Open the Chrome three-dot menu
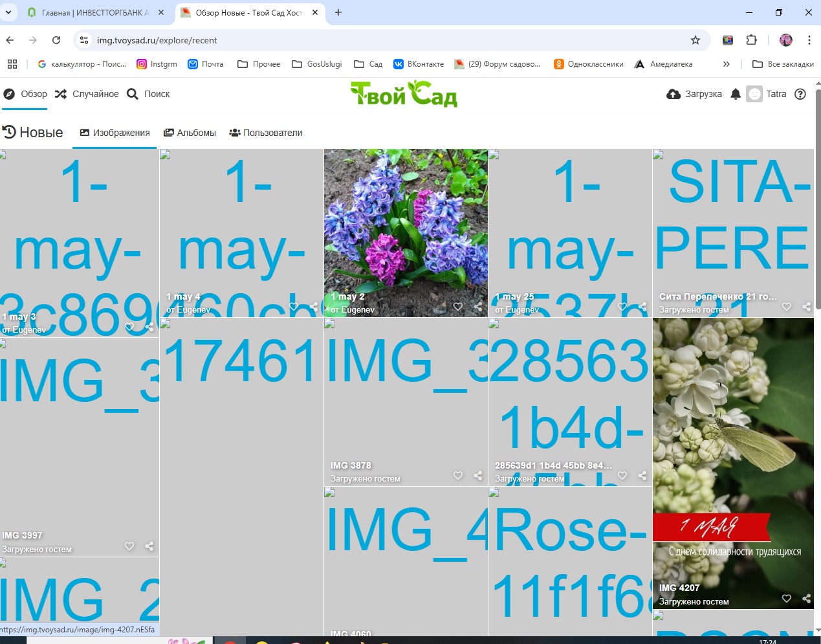Image resolution: width=821 pixels, height=644 pixels. click(809, 40)
